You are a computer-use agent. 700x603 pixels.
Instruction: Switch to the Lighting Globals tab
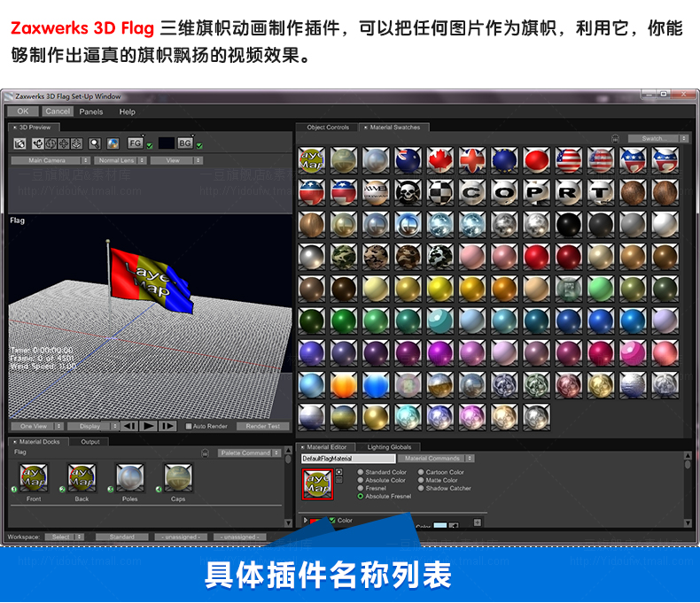(x=389, y=447)
